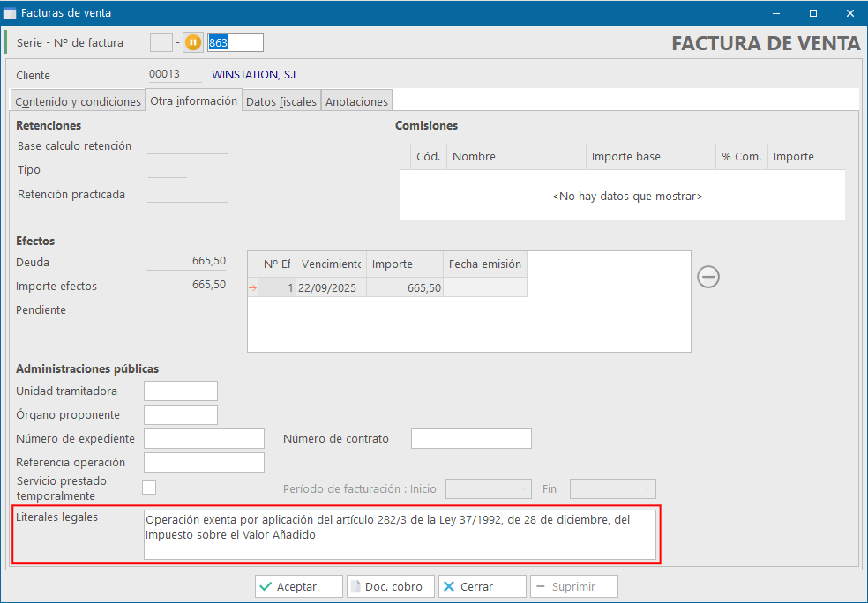868x603 pixels.
Task: Click the Serie input box
Action: 161,42
